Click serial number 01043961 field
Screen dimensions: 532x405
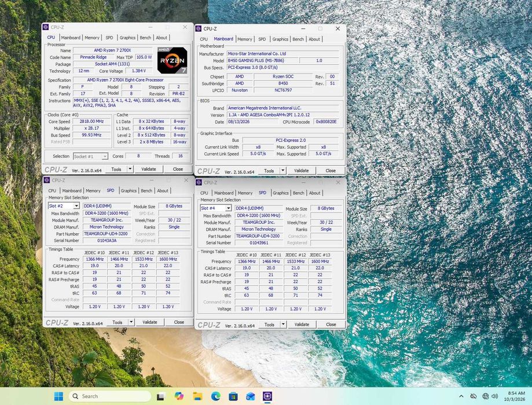click(259, 243)
